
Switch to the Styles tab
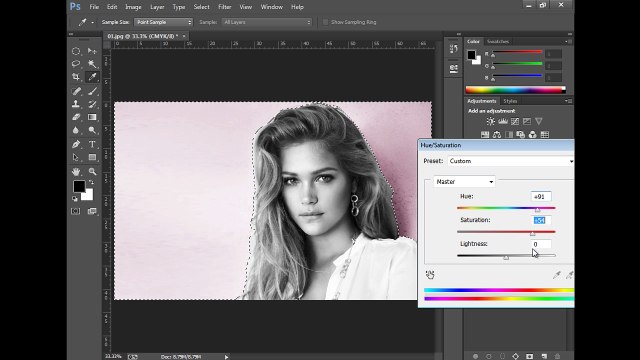pos(510,101)
